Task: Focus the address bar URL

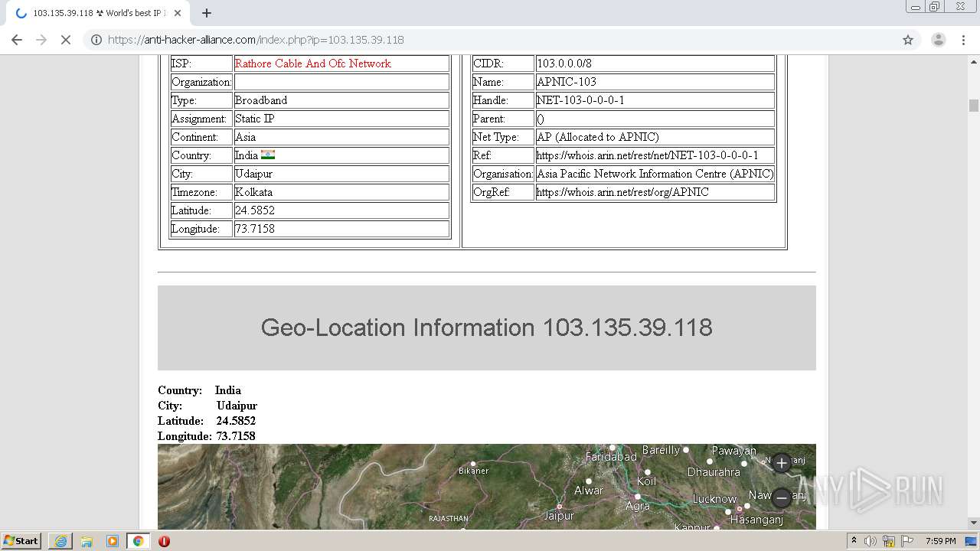Action: point(256,40)
